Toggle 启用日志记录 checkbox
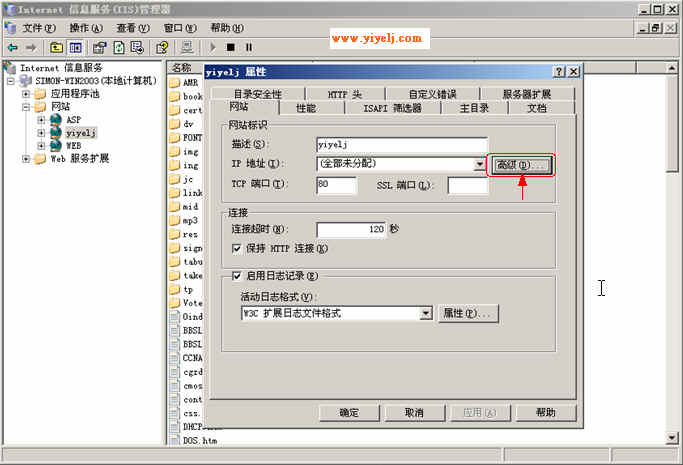 click(x=237, y=276)
